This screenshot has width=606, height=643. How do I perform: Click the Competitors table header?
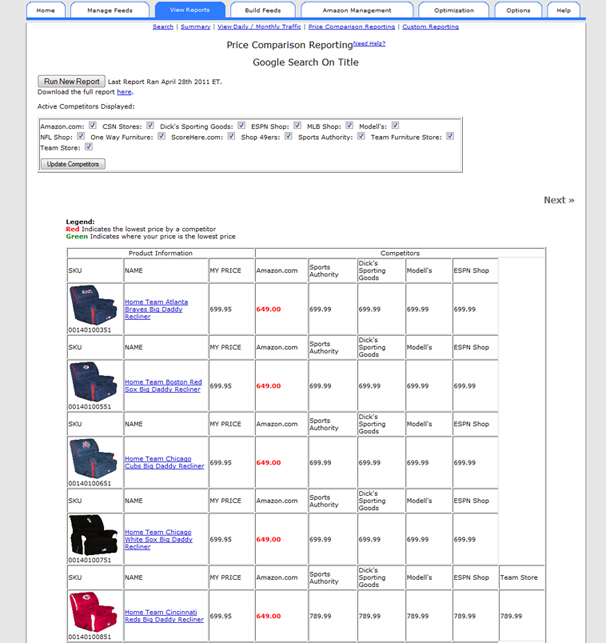(400, 253)
